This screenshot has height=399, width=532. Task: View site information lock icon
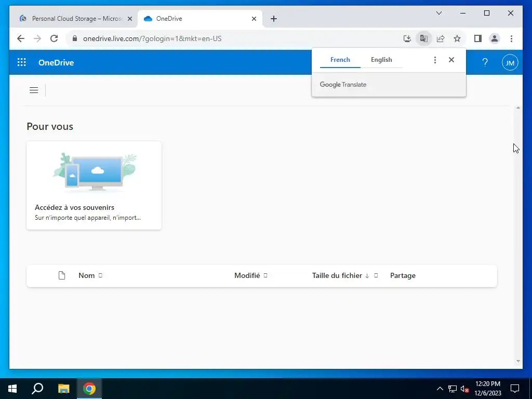[75, 38]
